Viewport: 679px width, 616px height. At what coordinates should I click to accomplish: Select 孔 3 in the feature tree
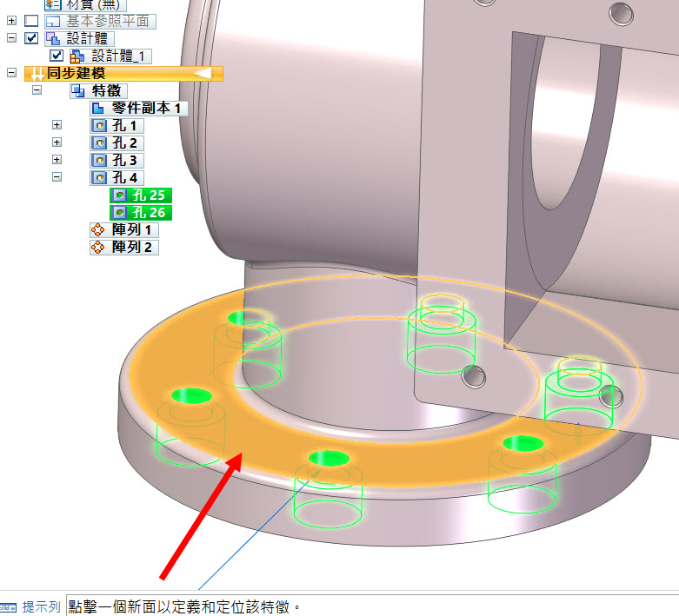point(116,160)
